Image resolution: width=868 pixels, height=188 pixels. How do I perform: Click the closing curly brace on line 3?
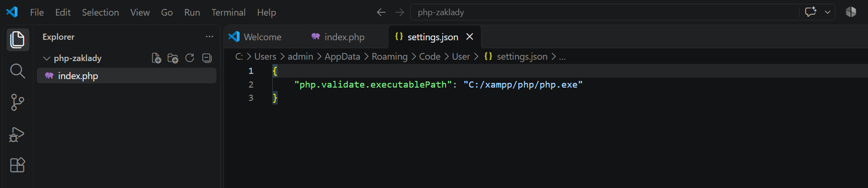pyautogui.click(x=275, y=98)
